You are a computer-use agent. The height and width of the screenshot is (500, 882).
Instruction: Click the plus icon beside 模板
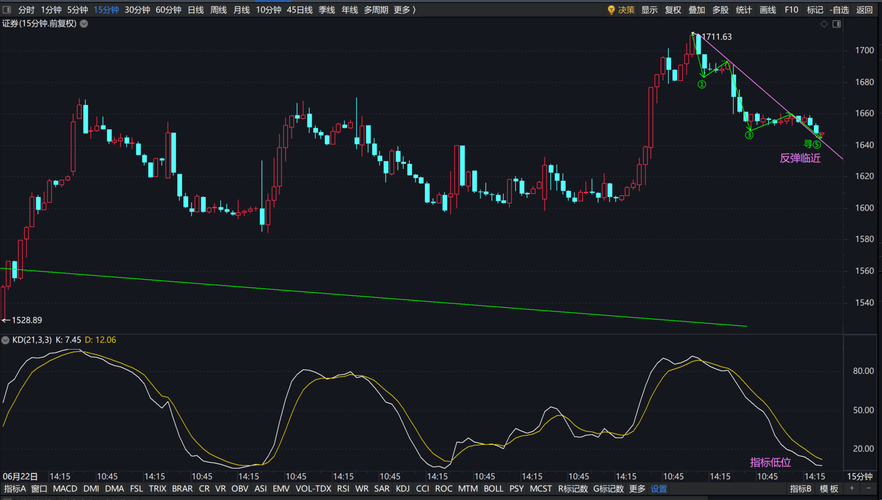pos(852,489)
